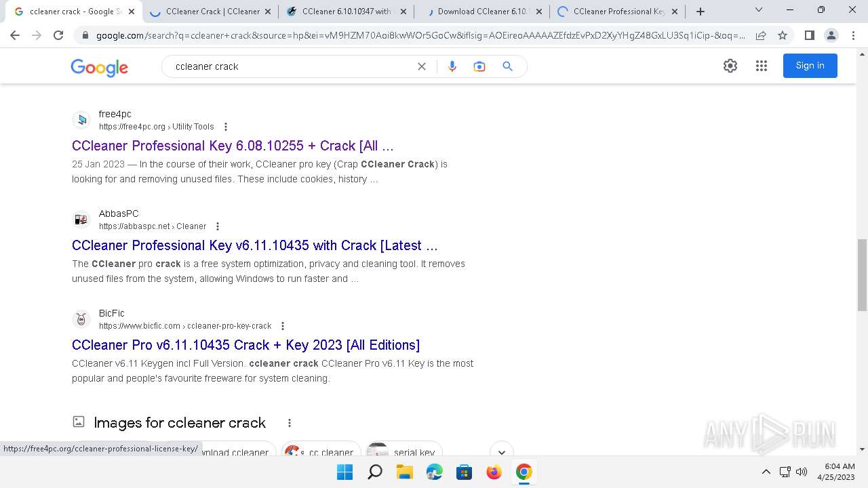Open CCleaner Professional Key 6.08.10255 result
The height and width of the screenshot is (488, 868).
point(233,146)
